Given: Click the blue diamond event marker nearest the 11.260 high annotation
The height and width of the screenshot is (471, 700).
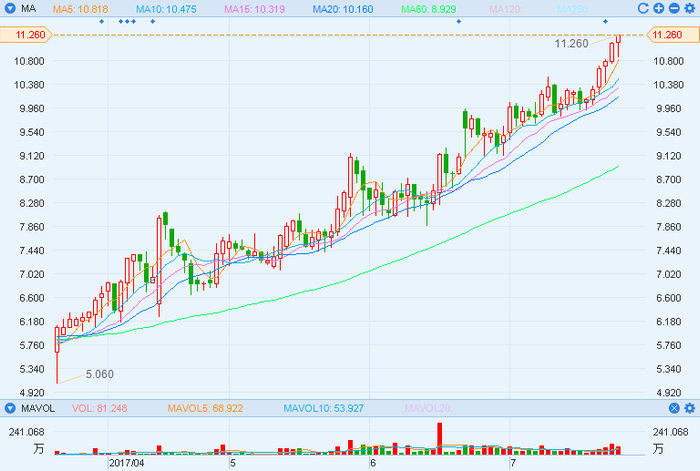Looking at the screenshot, I should point(605,21).
